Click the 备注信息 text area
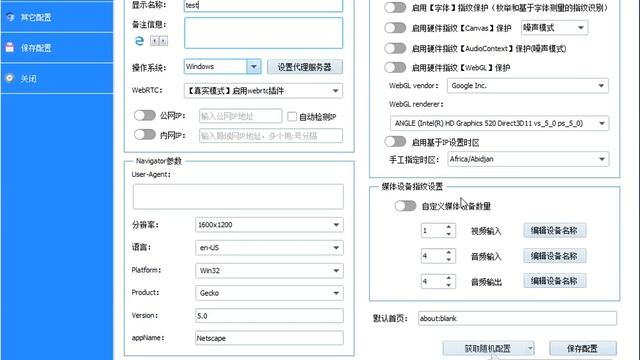 click(263, 33)
